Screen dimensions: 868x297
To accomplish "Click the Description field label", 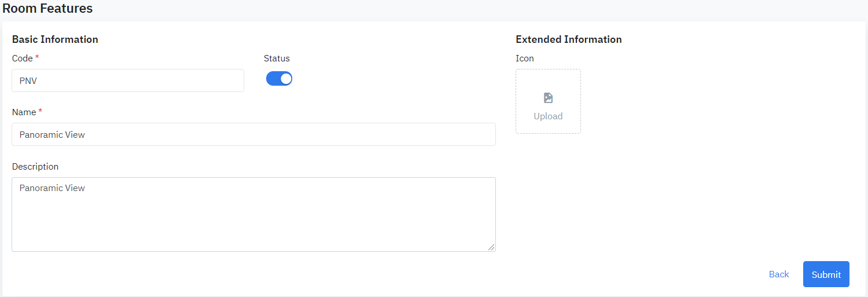I will [35, 167].
